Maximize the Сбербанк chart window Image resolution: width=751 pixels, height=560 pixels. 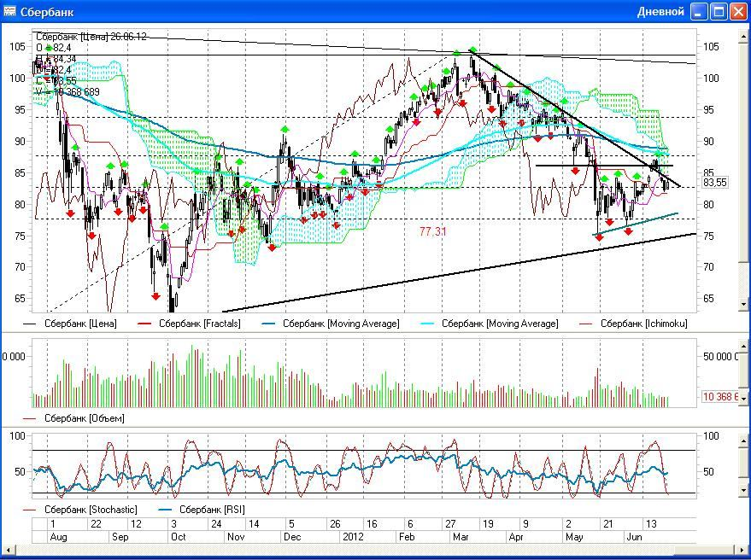pos(719,11)
